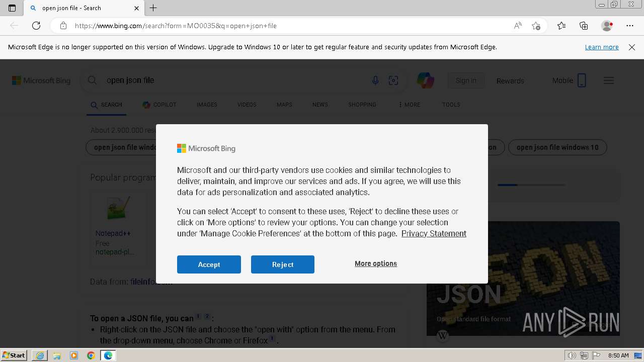This screenshot has height=362, width=644.
Task: Reject cookies in the Bing dialog
Action: (283, 264)
